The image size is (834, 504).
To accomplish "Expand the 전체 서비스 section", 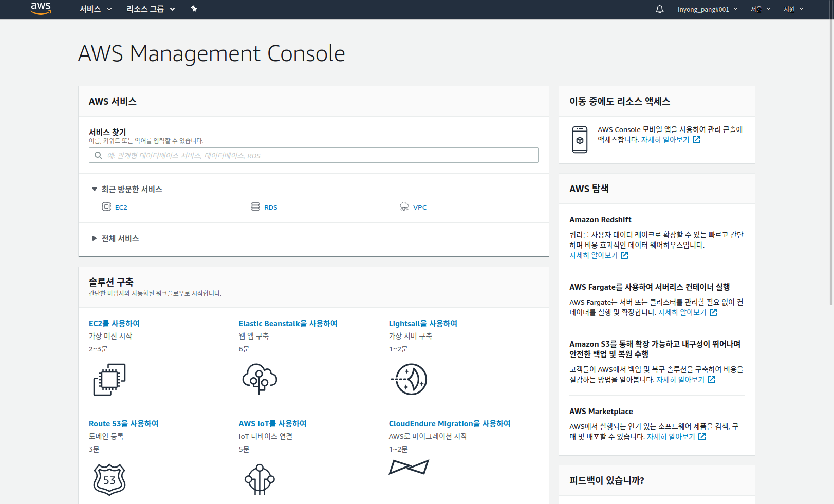I will [x=95, y=238].
